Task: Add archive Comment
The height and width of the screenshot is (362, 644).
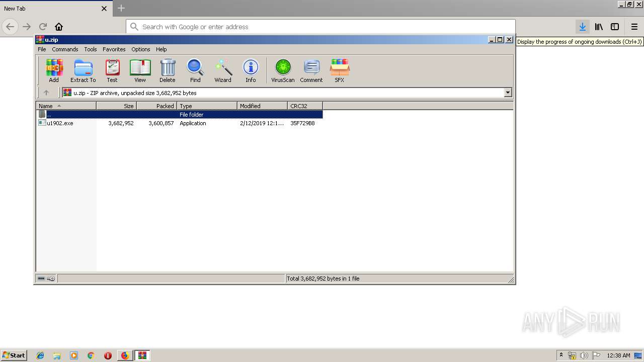Action: point(311,70)
